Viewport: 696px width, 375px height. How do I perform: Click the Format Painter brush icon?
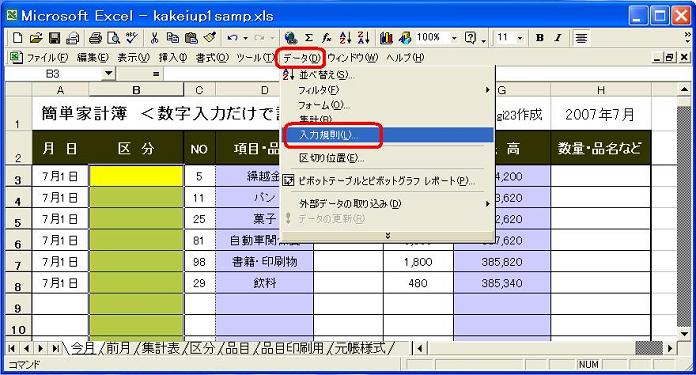click(210, 38)
